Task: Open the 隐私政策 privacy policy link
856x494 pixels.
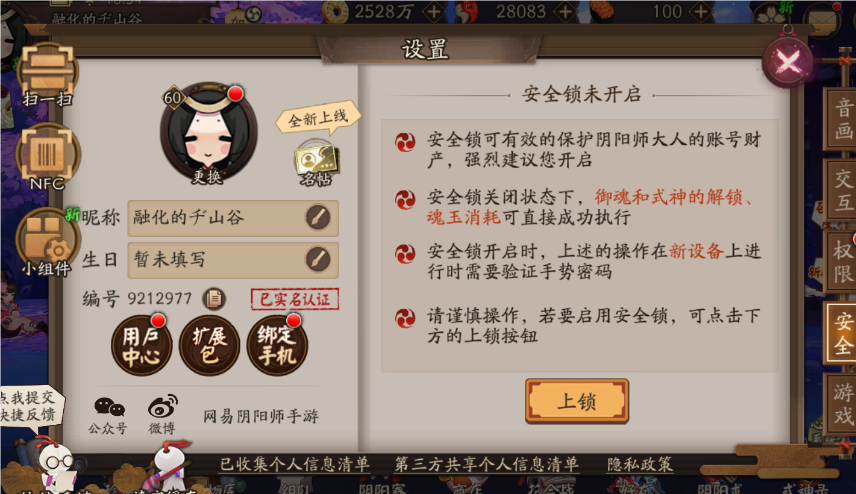Action: [x=640, y=465]
